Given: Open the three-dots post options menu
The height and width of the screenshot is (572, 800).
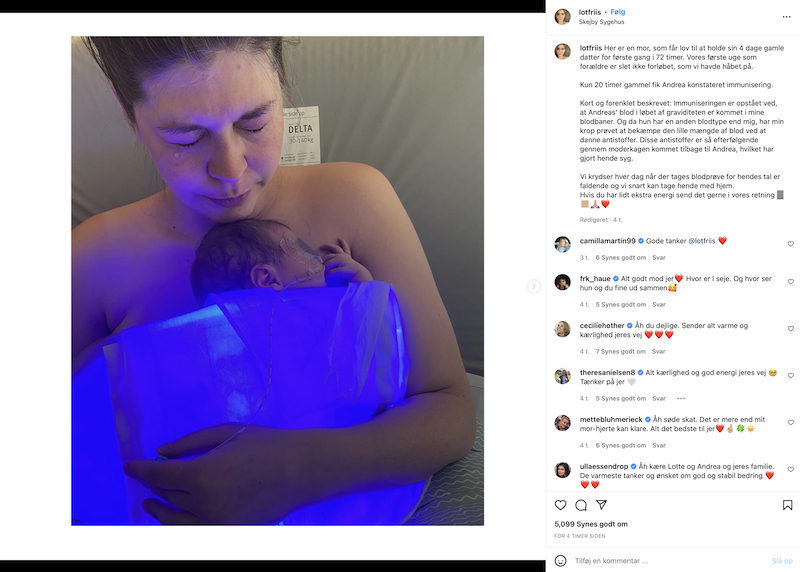Looking at the screenshot, I should [x=786, y=17].
